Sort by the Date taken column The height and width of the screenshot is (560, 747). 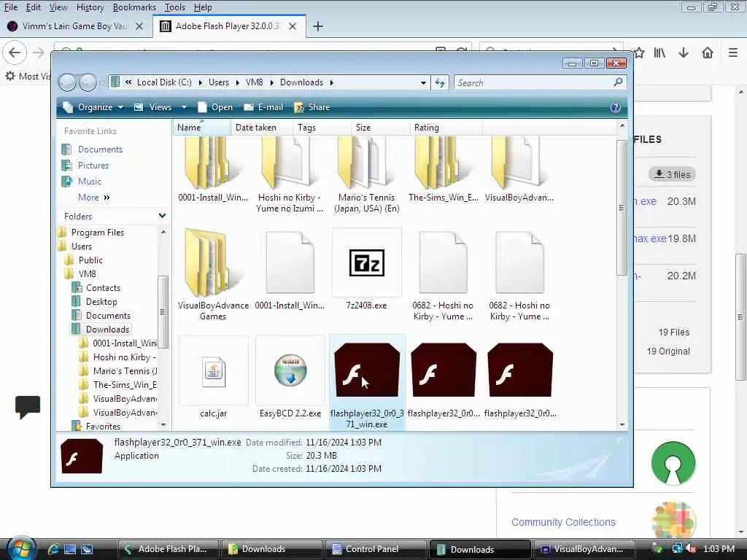point(262,128)
